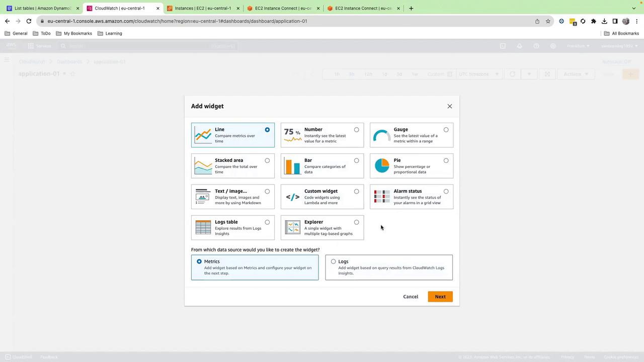Open a new browser tab with plus

click(411, 8)
